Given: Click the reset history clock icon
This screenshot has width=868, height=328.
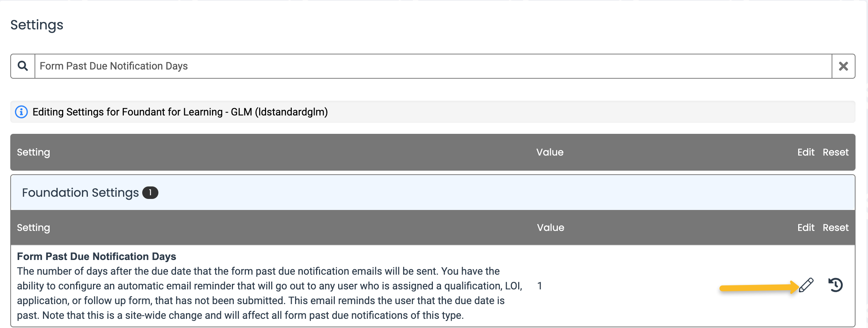Looking at the screenshot, I should tap(836, 285).
